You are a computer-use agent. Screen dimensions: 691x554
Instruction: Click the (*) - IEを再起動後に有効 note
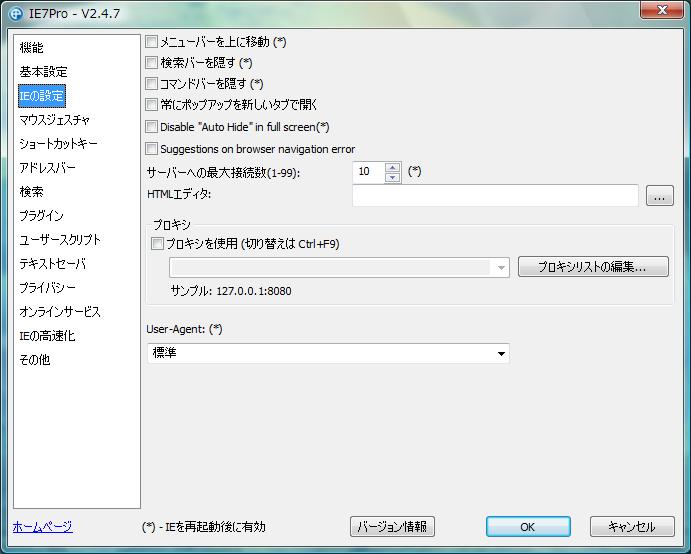coord(204,527)
